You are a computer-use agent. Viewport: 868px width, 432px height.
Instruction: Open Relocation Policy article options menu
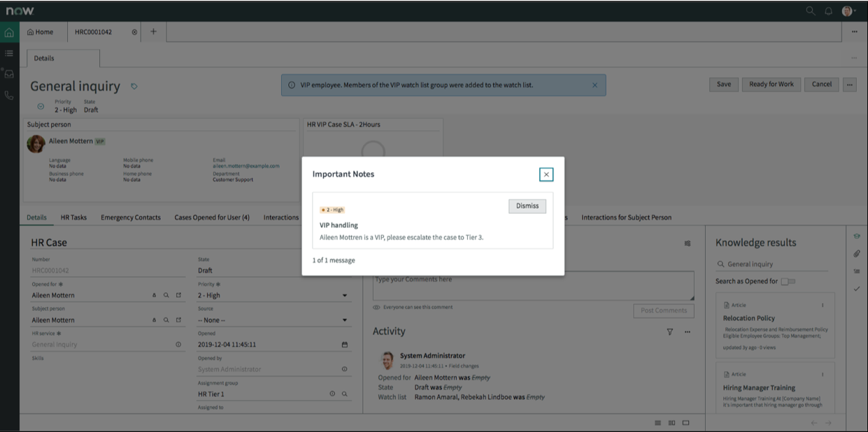(823, 305)
